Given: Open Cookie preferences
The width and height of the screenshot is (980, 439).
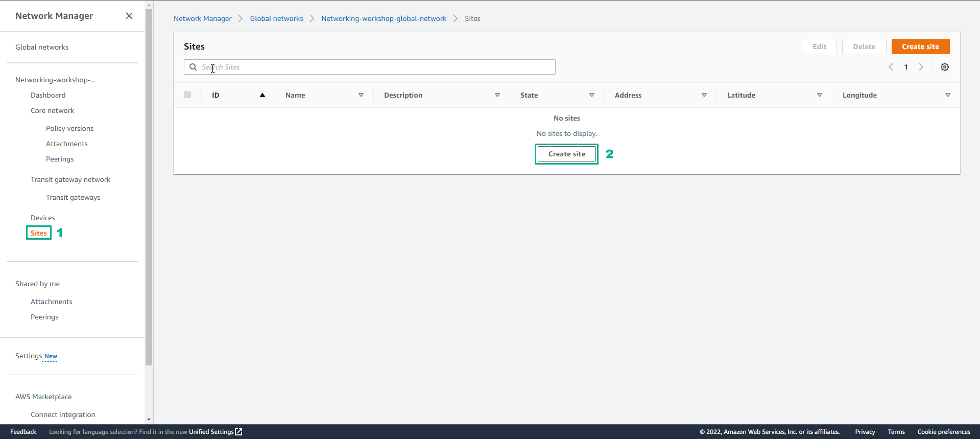Looking at the screenshot, I should [944, 432].
